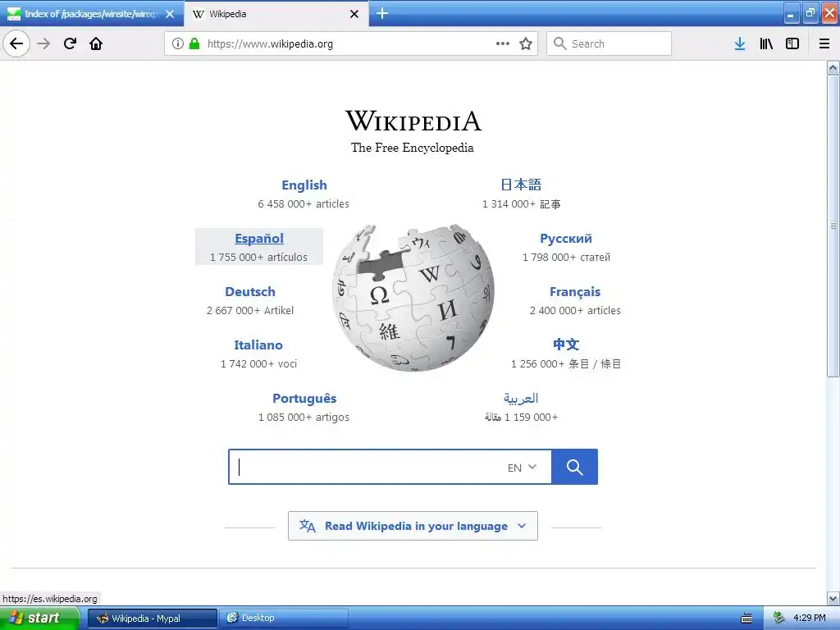Viewport: 840px width, 630px height.
Task: Click the scrollbar down arrow
Action: (833, 598)
